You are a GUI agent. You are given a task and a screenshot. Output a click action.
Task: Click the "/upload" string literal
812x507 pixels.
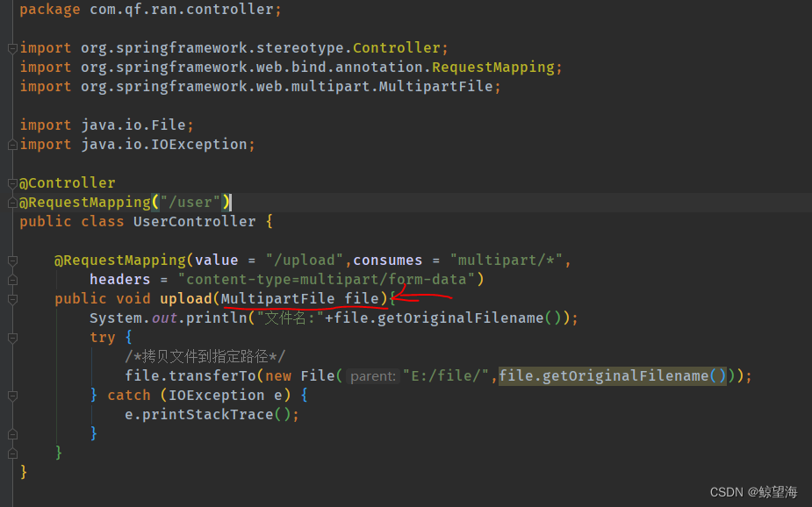[x=304, y=260]
